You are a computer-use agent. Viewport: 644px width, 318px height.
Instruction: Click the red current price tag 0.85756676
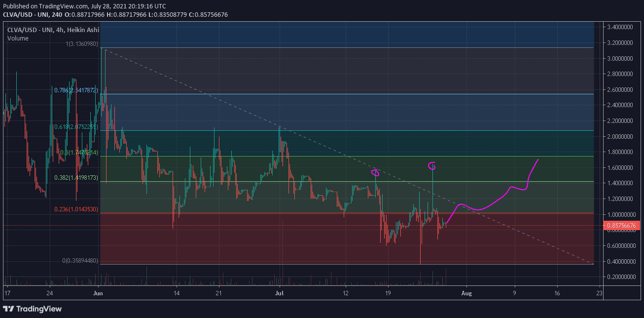[x=622, y=225]
